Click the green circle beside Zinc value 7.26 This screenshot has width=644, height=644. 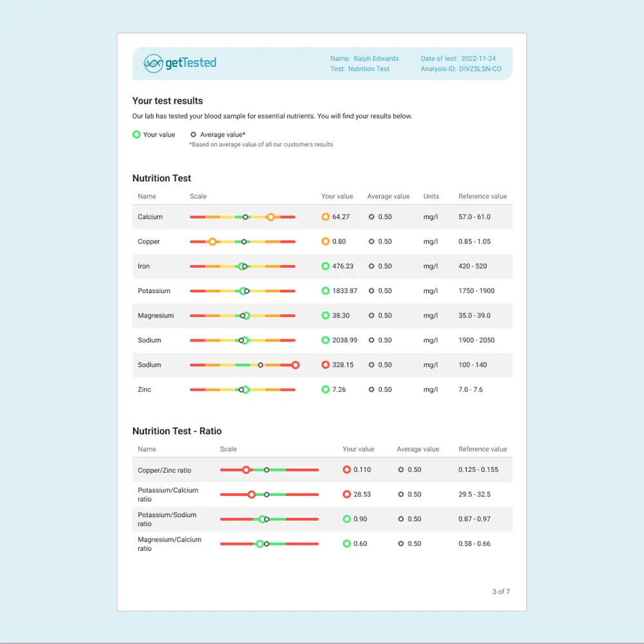click(x=325, y=390)
